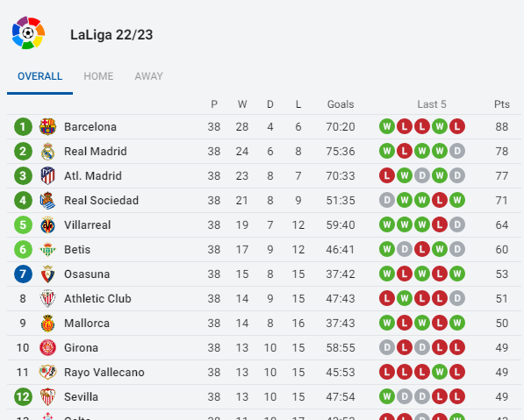This screenshot has height=420, width=524.
Task: Select the Atl. Madrid crest icon
Action: [x=47, y=175]
